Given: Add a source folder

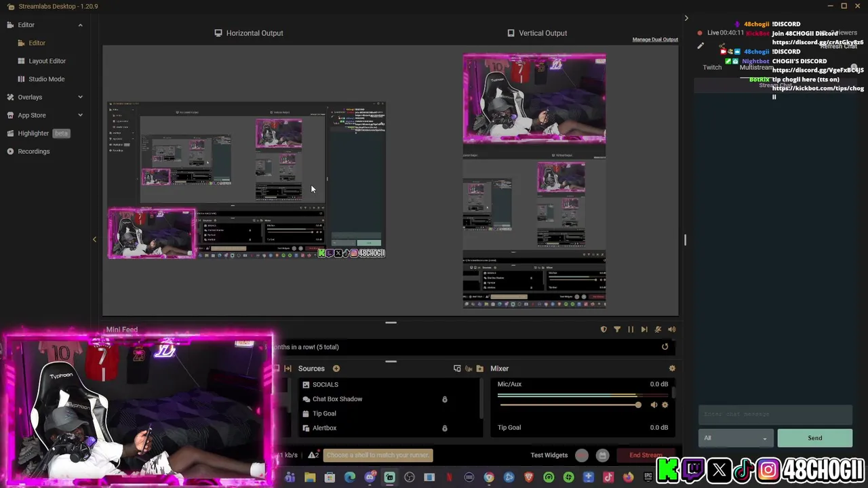Looking at the screenshot, I should pyautogui.click(x=479, y=369).
